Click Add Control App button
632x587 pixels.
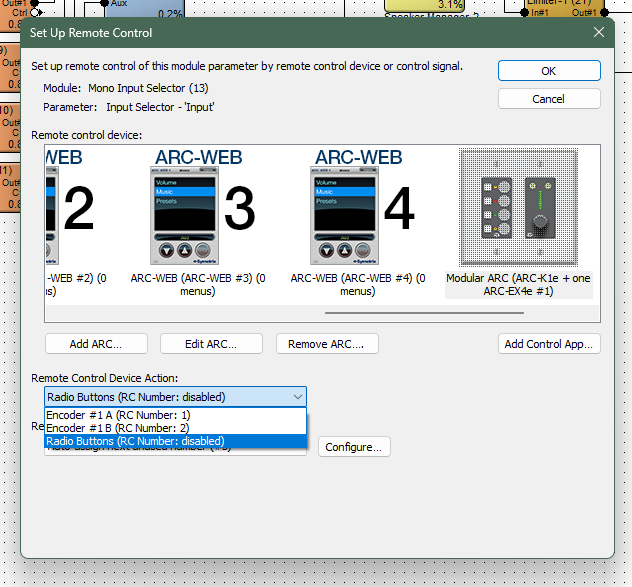[549, 344]
